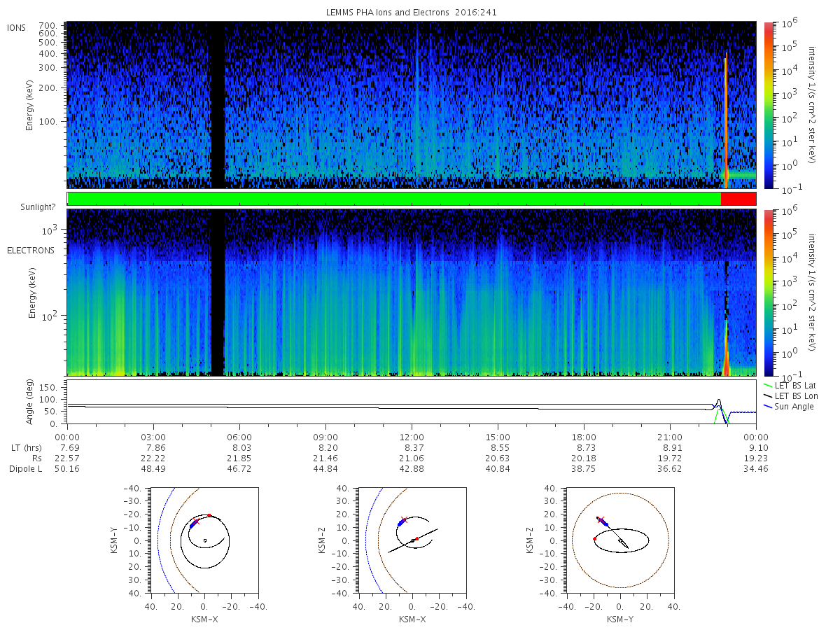
Task: Click the red dot in KSM-Y/KSM-Z plot
Action: tap(595, 538)
